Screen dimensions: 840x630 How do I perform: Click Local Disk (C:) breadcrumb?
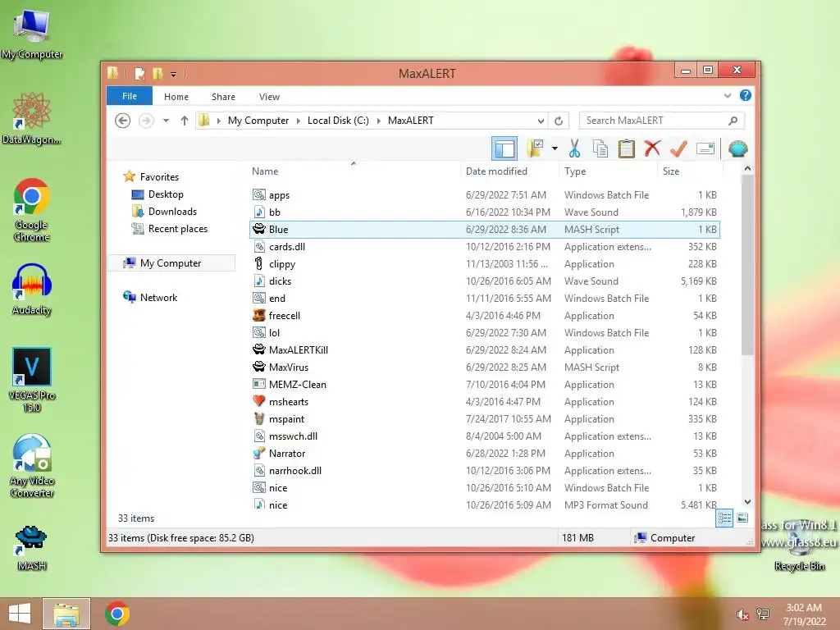tap(338, 121)
